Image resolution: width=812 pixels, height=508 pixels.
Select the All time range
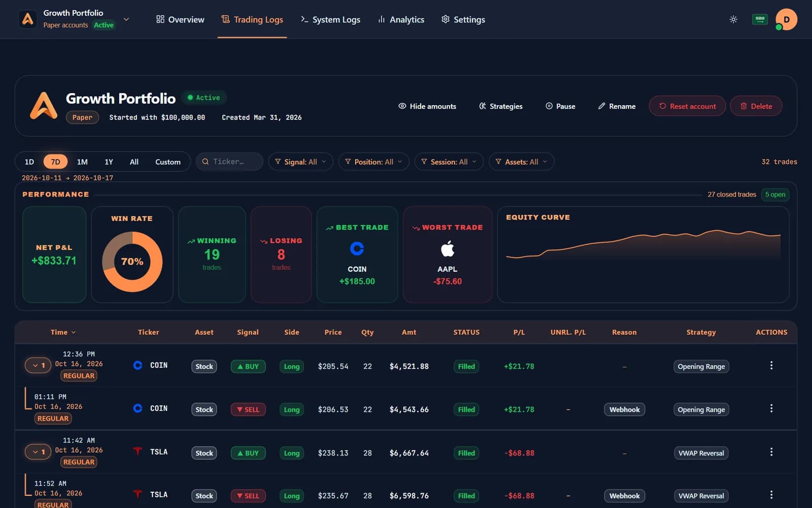(x=134, y=162)
